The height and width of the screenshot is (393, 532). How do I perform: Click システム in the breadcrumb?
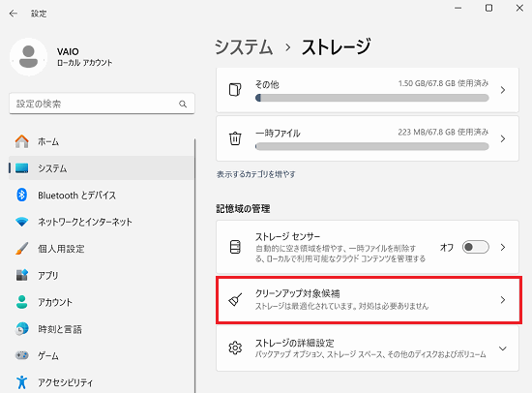point(244,46)
